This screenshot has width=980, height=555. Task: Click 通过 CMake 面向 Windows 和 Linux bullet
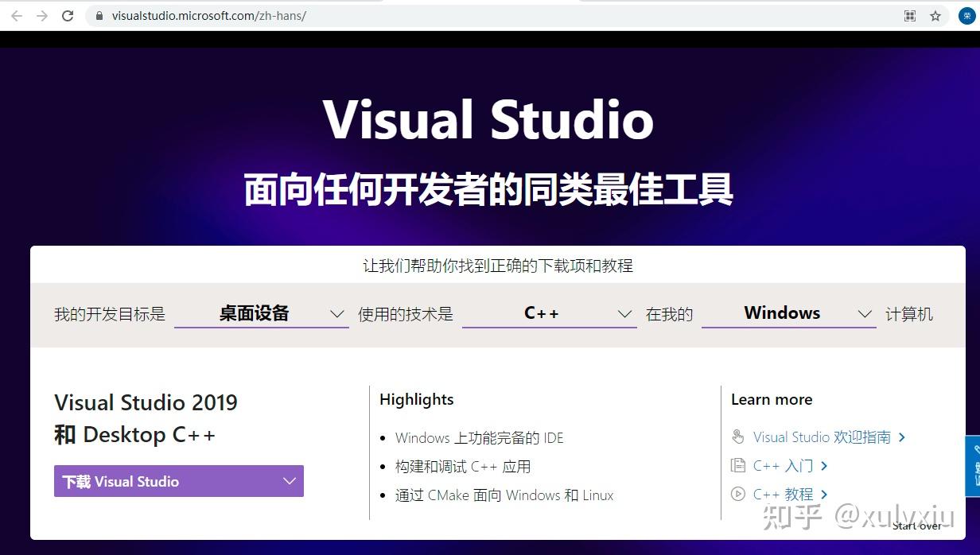(504, 495)
